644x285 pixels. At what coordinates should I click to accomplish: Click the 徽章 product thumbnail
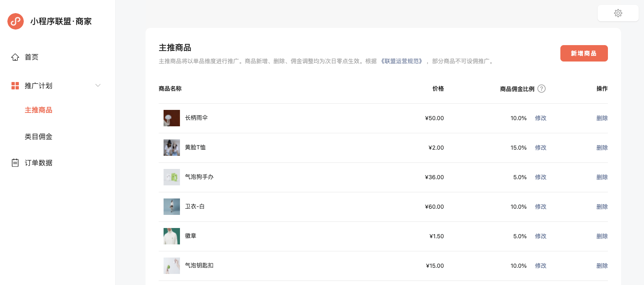(x=172, y=236)
